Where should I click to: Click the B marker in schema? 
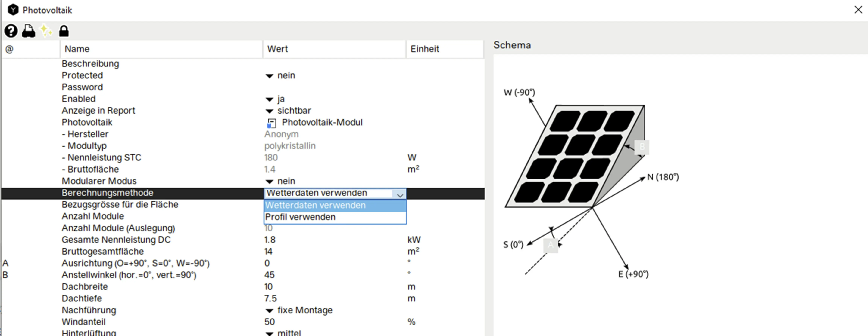[642, 147]
